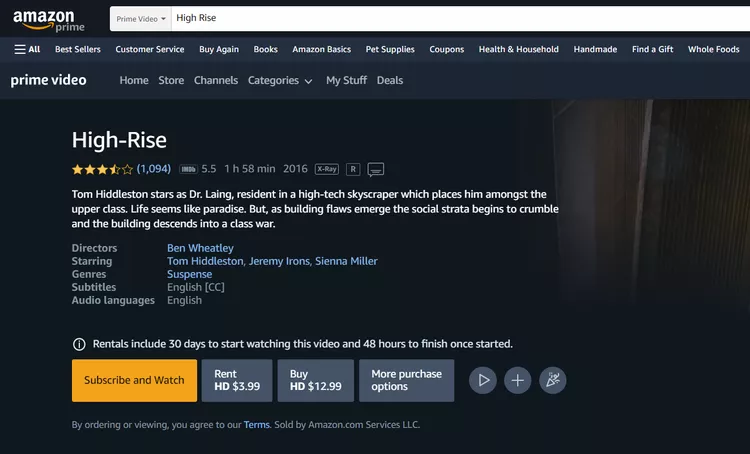The height and width of the screenshot is (454, 750).
Task: Open the Deals tab
Action: click(x=390, y=80)
